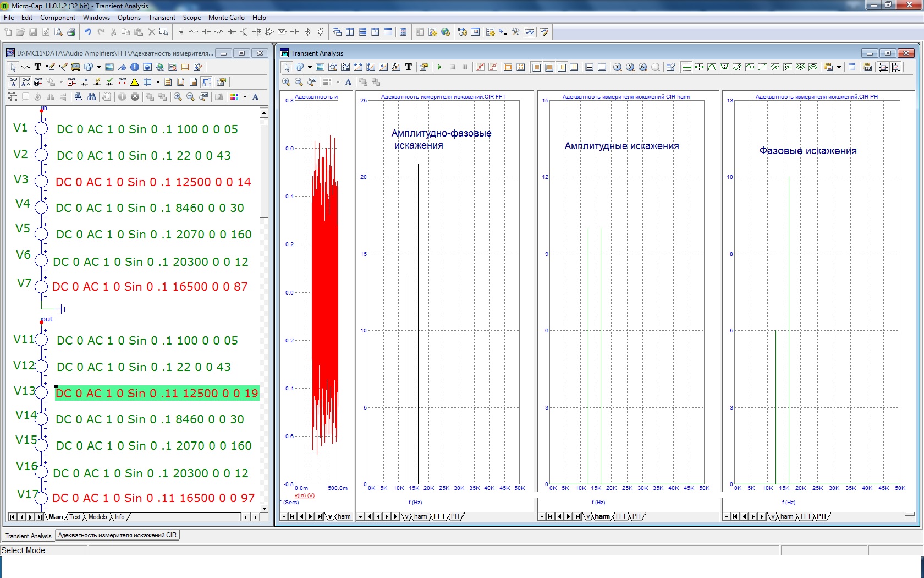Select Text mode T icon in schematic toolbar
The height and width of the screenshot is (578, 924).
38,67
